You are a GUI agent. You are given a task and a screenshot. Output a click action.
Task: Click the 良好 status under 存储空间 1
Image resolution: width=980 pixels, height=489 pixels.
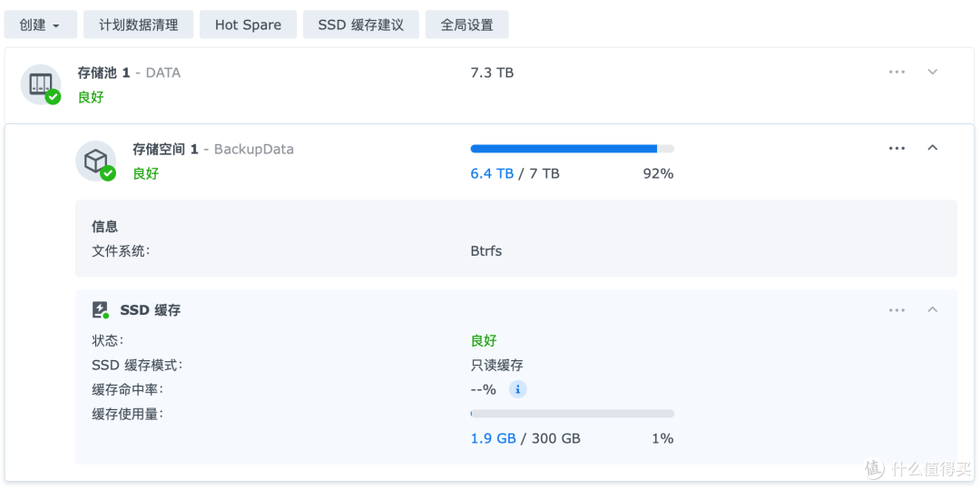click(145, 173)
